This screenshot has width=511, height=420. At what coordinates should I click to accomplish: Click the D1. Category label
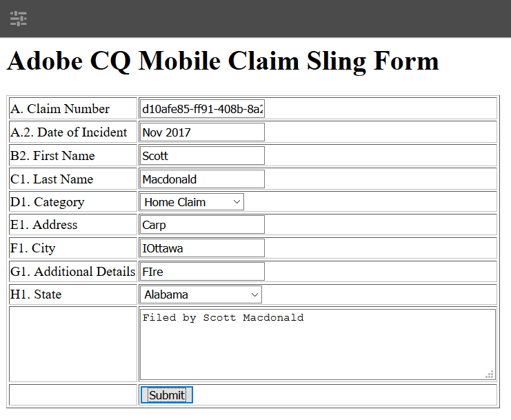pos(48,202)
